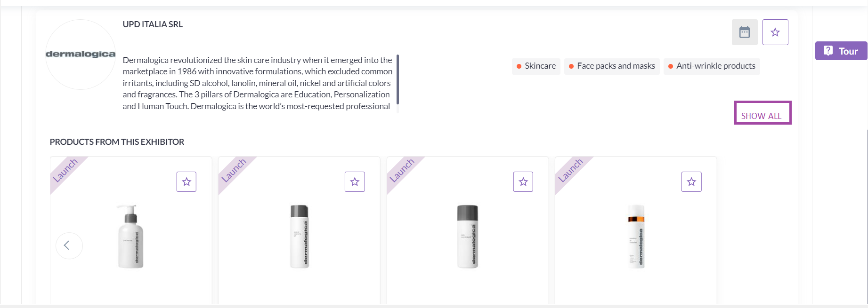This screenshot has height=308, width=868.
Task: Favorite UPD ITALIA SRL with the star icon
Action: point(775,32)
